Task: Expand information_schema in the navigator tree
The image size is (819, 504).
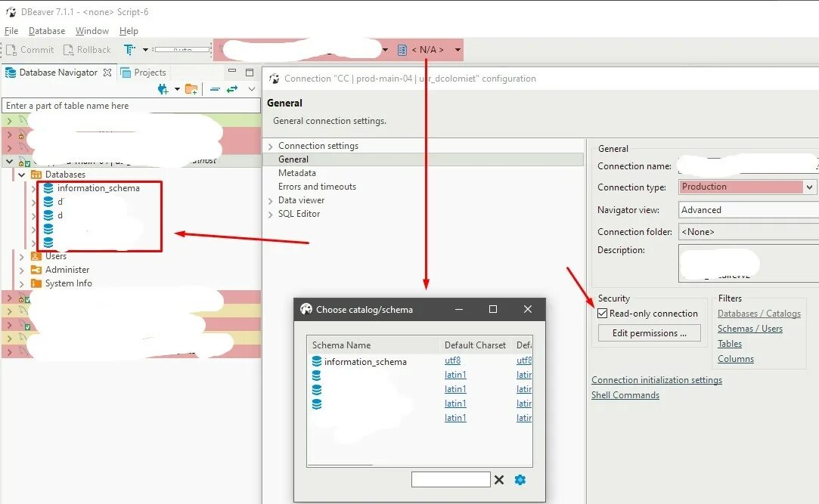Action: (x=33, y=188)
